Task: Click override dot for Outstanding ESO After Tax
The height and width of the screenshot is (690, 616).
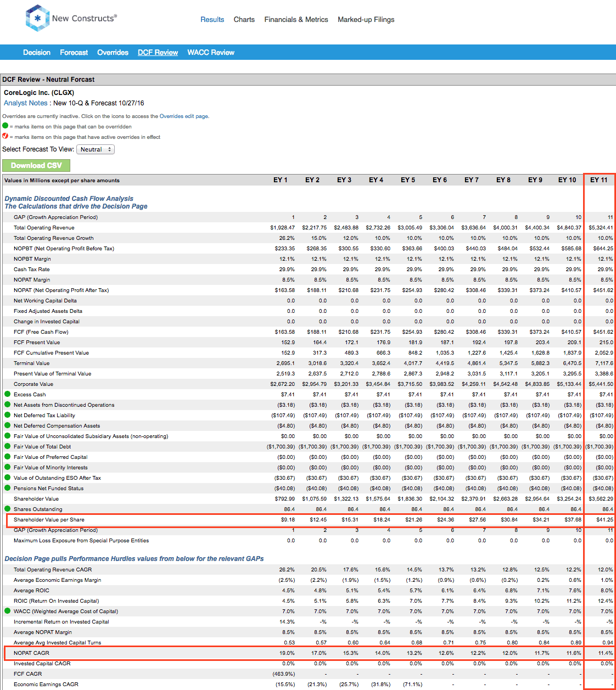Action: coord(7,478)
